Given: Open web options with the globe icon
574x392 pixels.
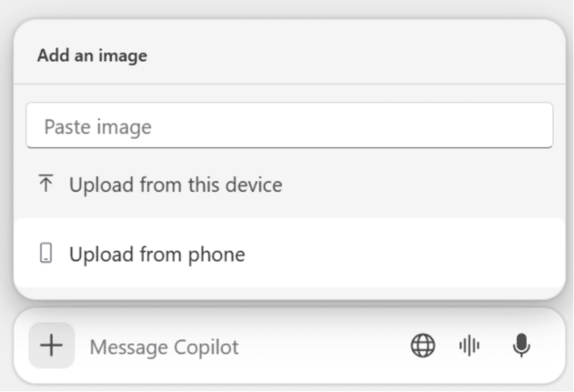Looking at the screenshot, I should (422, 346).
